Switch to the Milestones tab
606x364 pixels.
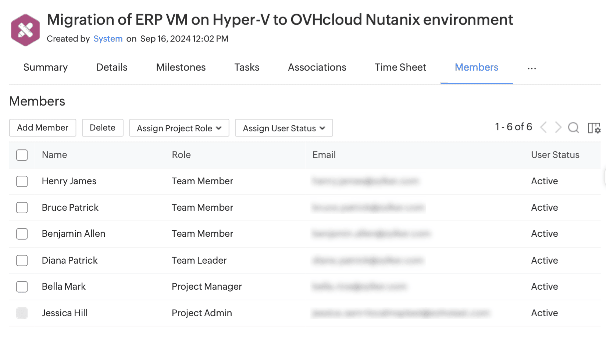[181, 67]
